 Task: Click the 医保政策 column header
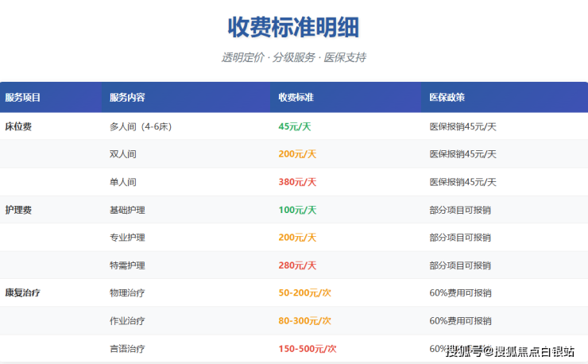point(447,98)
